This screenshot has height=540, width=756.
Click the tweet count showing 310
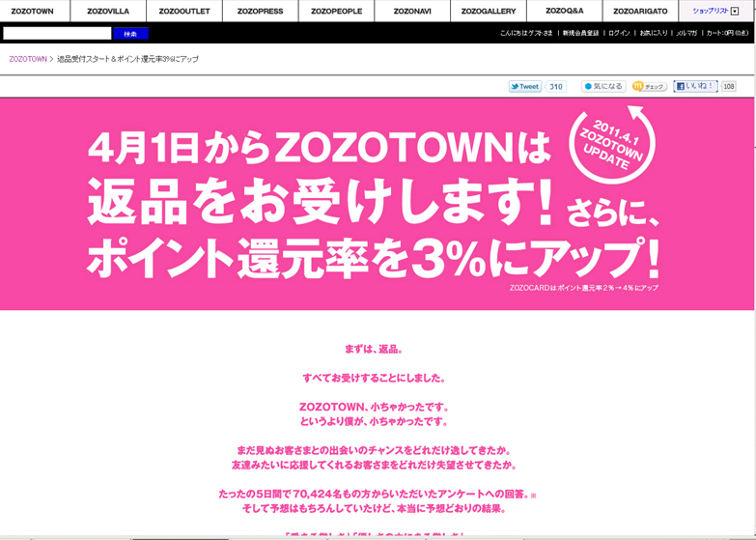[555, 86]
